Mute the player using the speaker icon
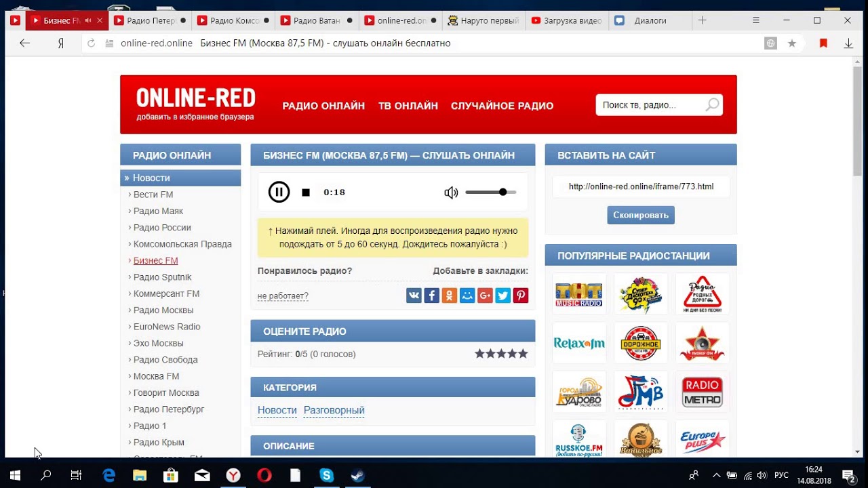Viewport: 868px width, 488px height. 451,192
